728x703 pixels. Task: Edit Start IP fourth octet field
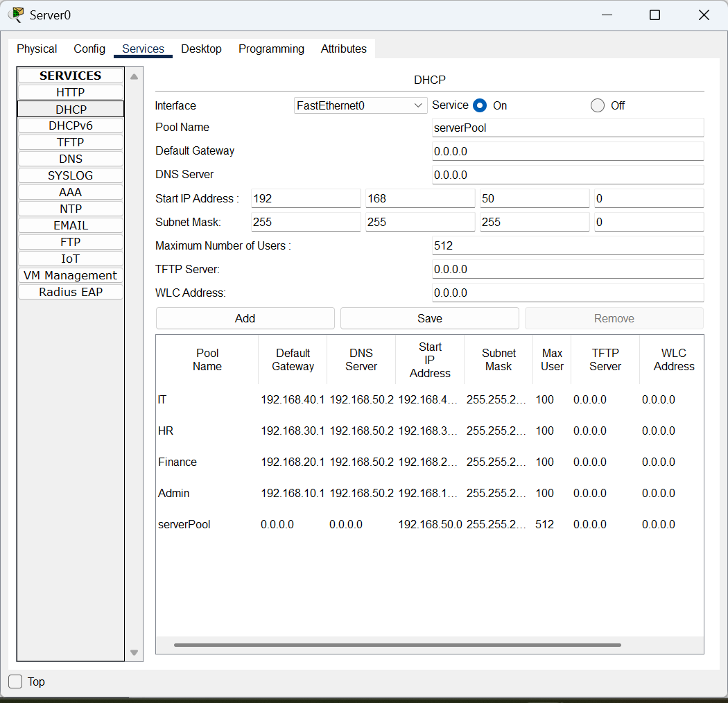[x=649, y=198]
